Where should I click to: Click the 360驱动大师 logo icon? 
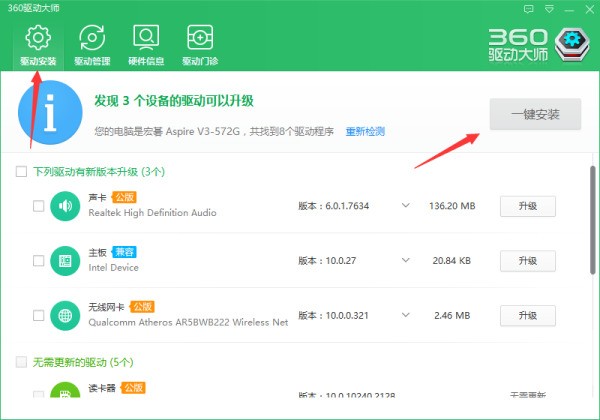click(572, 45)
